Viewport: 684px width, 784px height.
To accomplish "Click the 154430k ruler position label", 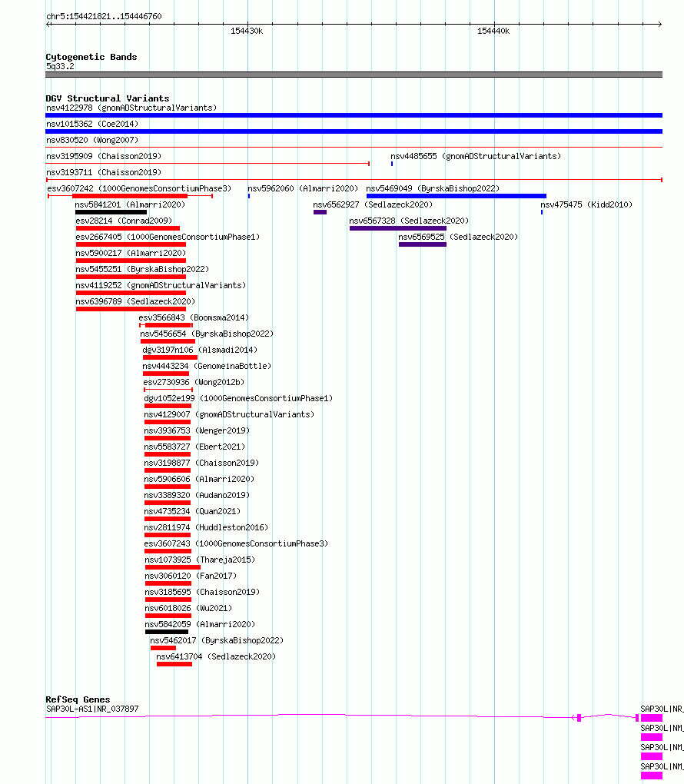I will 247,31.
